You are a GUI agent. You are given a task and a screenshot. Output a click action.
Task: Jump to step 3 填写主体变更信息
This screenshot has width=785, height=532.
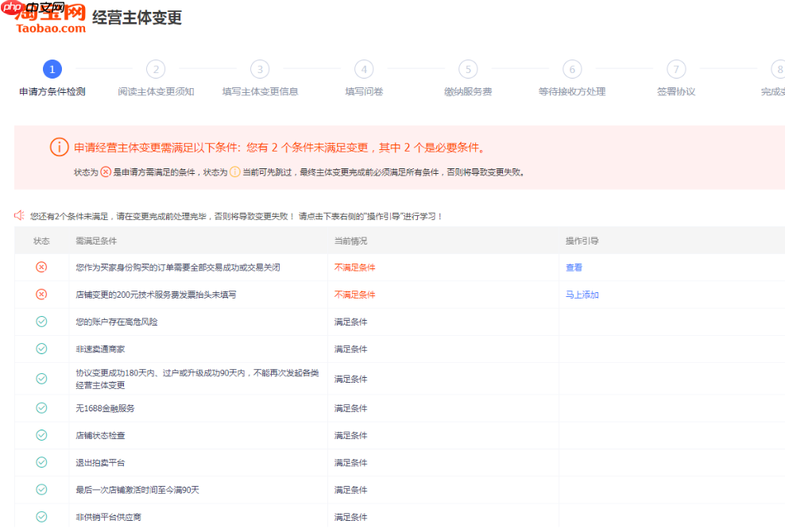(260, 70)
